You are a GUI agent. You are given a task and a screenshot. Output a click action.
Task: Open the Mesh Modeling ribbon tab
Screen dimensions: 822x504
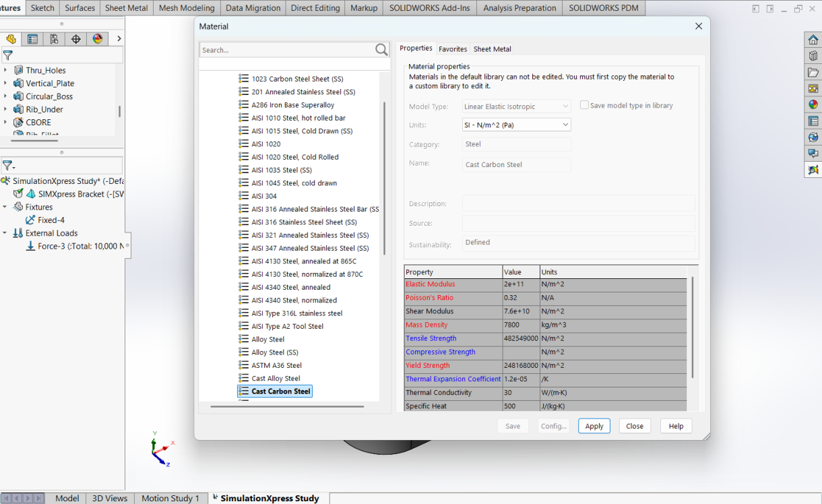186,7
